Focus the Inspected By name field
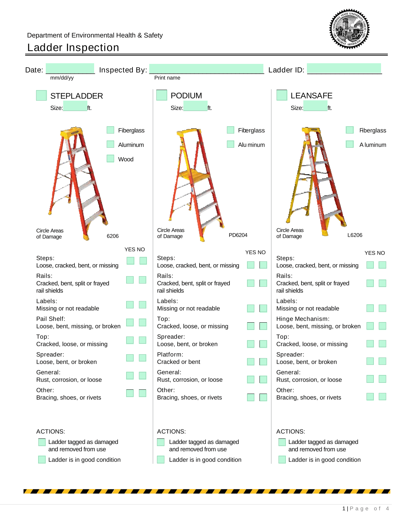The width and height of the screenshot is (411, 532). (206, 69)
